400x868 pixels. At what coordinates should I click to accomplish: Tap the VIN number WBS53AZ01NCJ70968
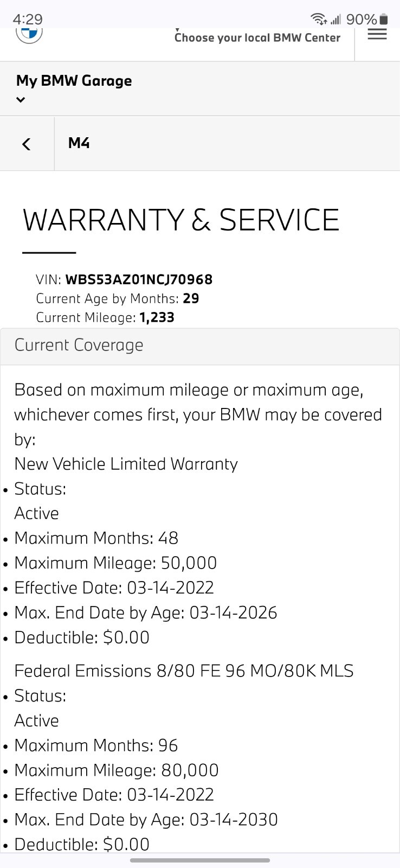coord(139,279)
